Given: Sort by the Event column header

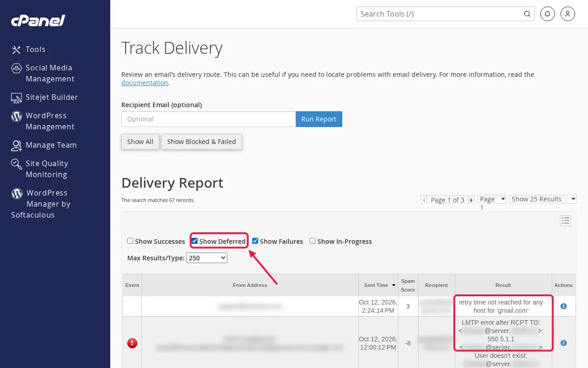Looking at the screenshot, I should tap(132, 285).
